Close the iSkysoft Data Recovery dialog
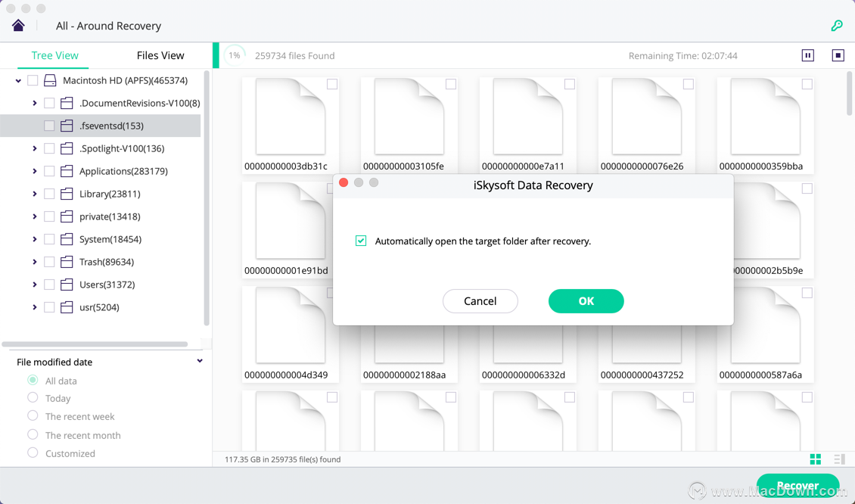 (x=344, y=182)
